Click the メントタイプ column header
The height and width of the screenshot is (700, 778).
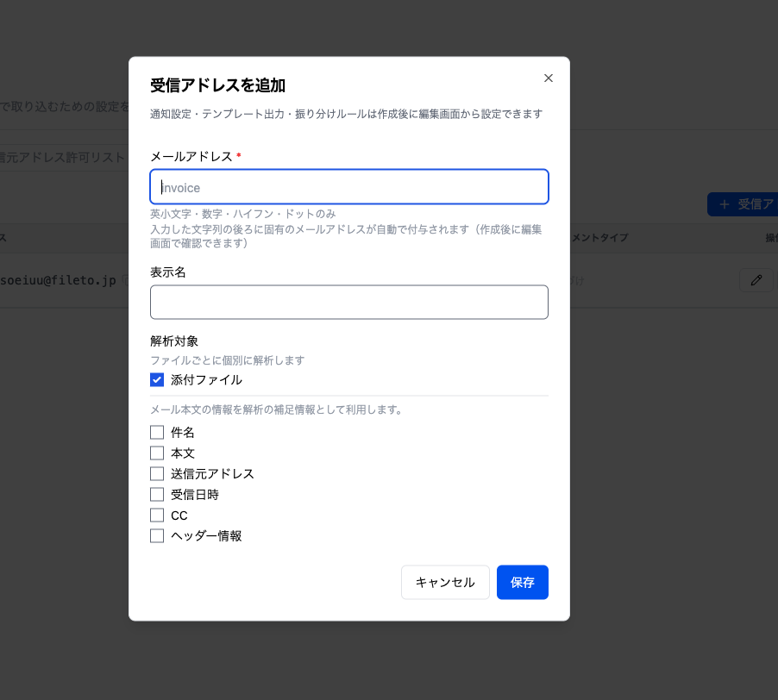599,238
